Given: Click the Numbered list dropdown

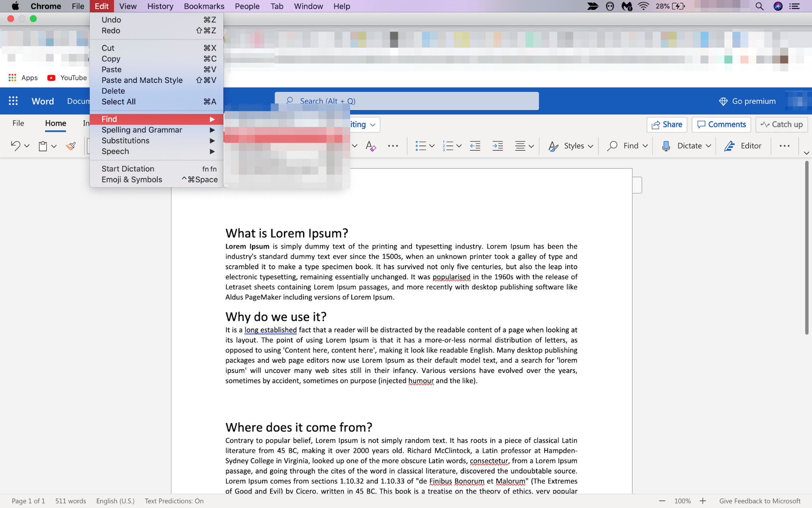Looking at the screenshot, I should [459, 146].
